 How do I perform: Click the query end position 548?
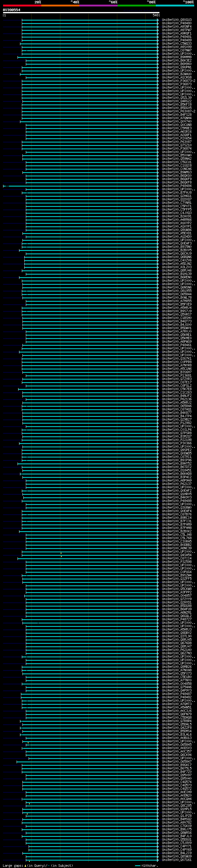click(155, 15)
